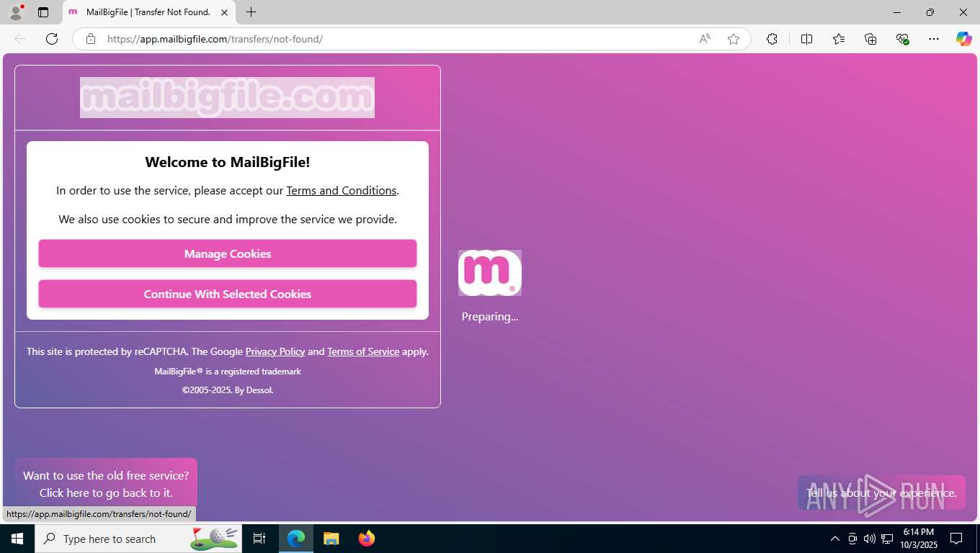Open the Edge profile avatar icon
This screenshot has height=553, width=980.
tap(16, 12)
